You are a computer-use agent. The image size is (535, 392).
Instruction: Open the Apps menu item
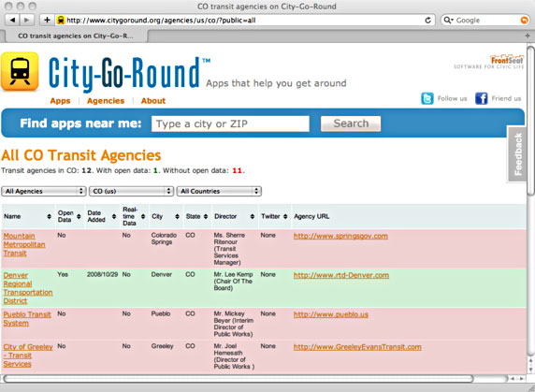click(x=60, y=101)
